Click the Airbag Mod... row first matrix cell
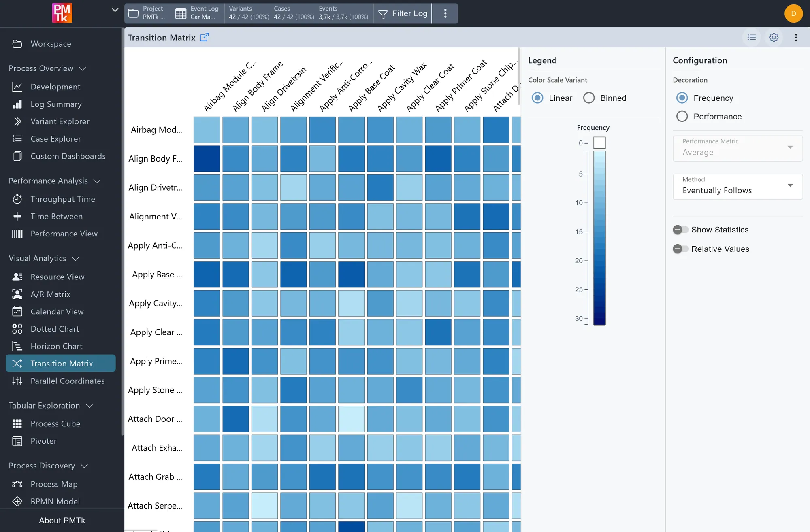810x532 pixels. pos(207,130)
